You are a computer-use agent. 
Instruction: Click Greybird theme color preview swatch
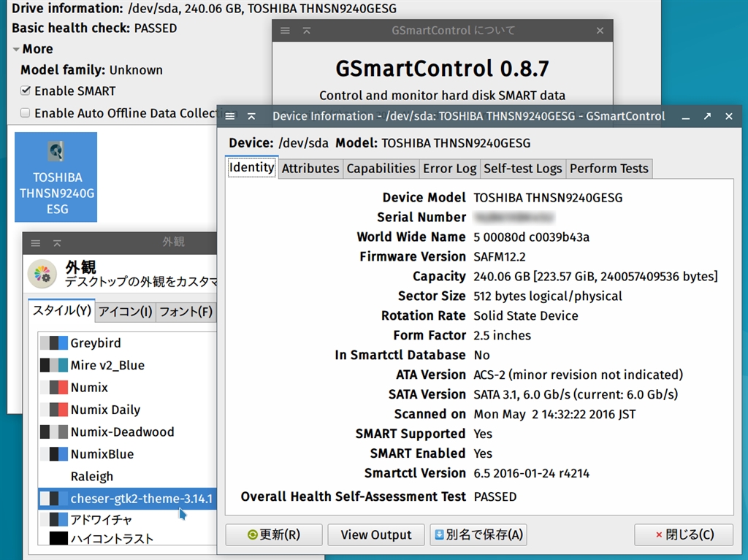point(53,343)
